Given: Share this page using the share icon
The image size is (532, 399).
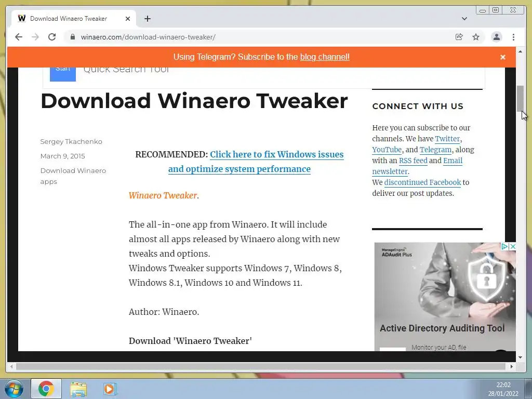Looking at the screenshot, I should pos(459,37).
